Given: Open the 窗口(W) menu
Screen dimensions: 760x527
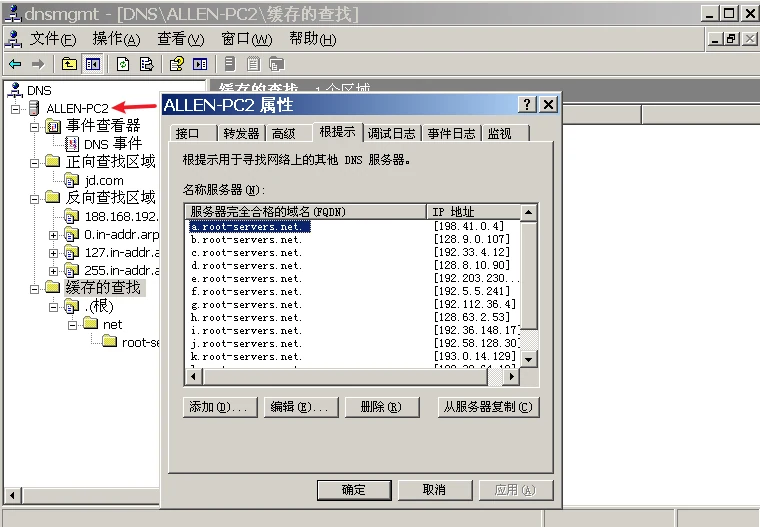Looking at the screenshot, I should 246,39.
